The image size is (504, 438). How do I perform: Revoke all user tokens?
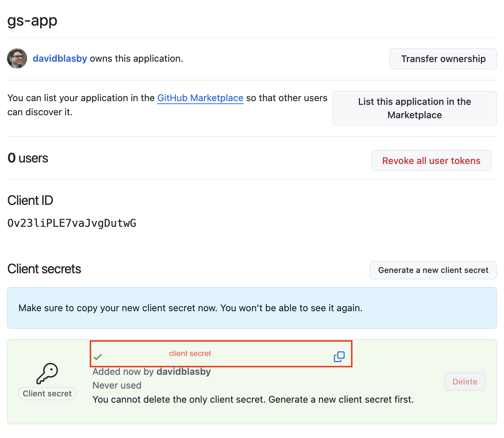431,161
